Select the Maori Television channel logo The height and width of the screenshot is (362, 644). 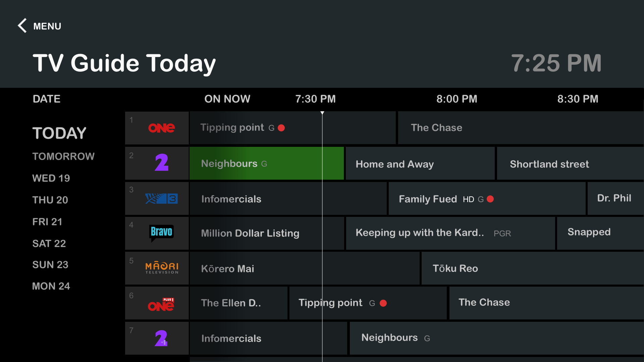pos(162,268)
